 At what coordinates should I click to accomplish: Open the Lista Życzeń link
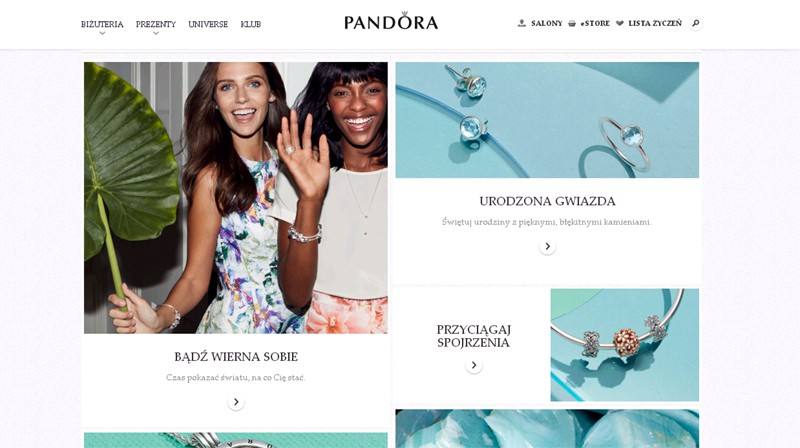[655, 23]
